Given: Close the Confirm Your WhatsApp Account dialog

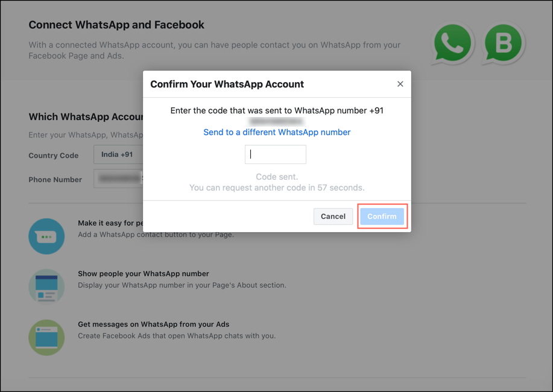Looking at the screenshot, I should (400, 84).
